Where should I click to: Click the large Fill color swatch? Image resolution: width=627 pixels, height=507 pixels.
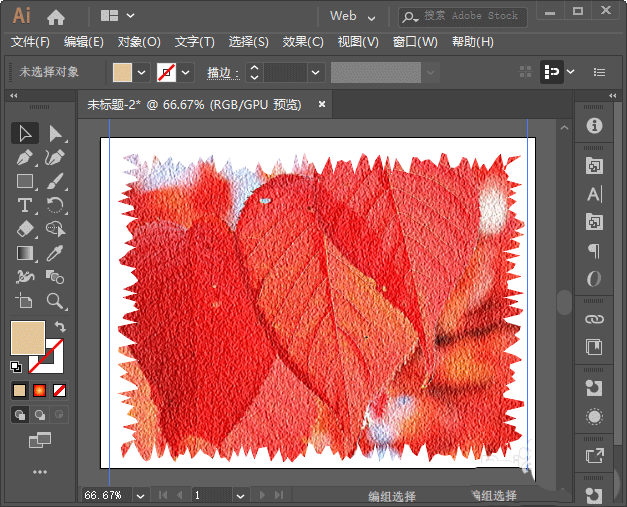pyautogui.click(x=27, y=338)
